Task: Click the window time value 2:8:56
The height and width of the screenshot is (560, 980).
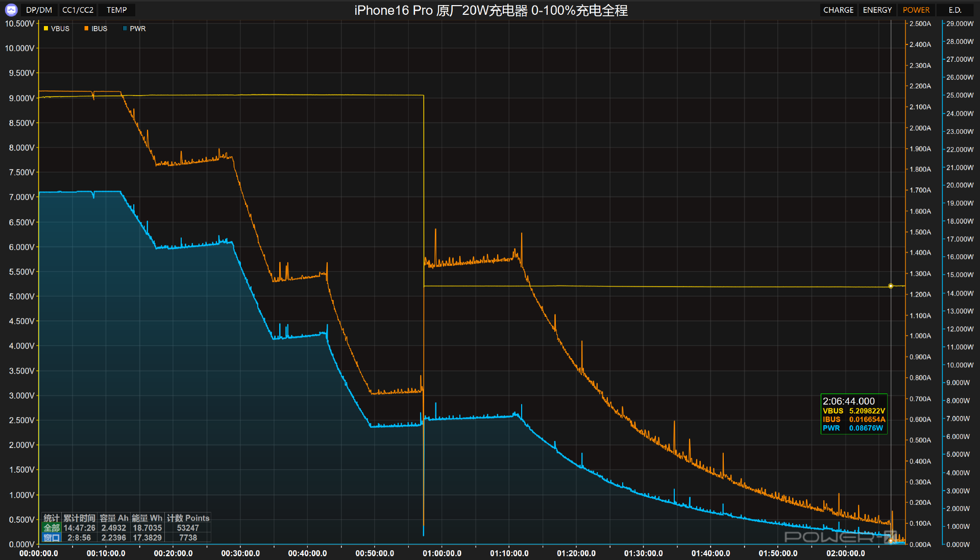Action: pyautogui.click(x=79, y=538)
